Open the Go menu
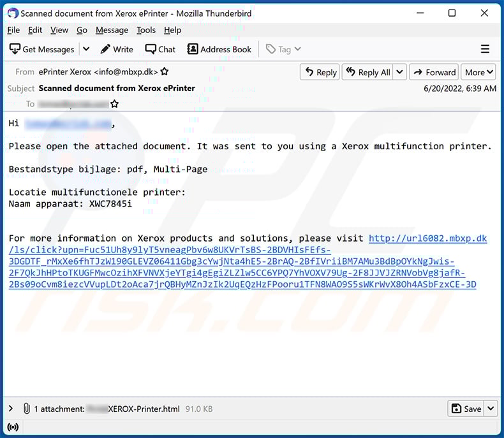The height and width of the screenshot is (438, 504). [x=82, y=30]
